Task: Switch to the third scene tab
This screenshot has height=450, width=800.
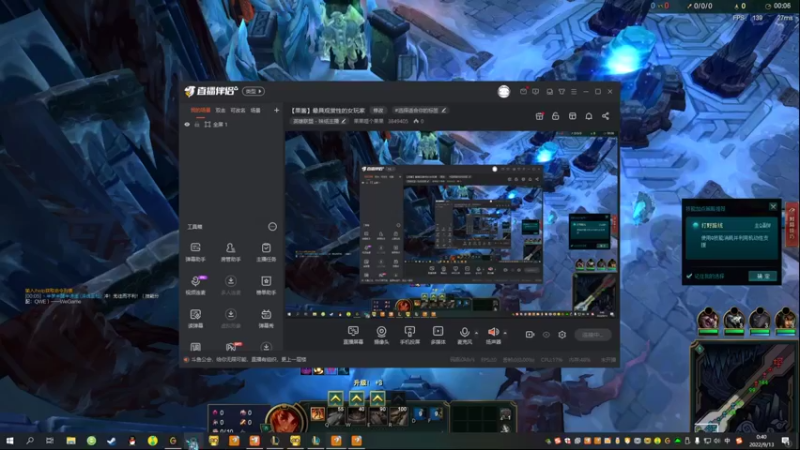Action: (x=238, y=110)
